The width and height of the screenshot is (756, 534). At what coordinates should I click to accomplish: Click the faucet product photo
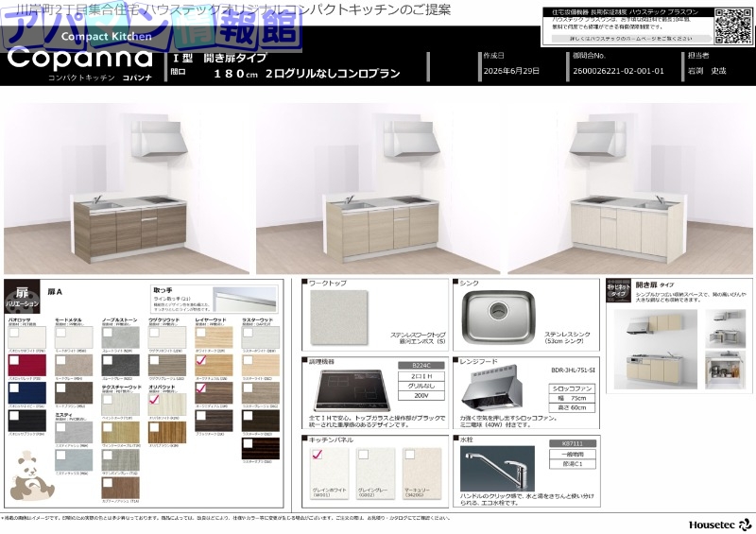(497, 468)
